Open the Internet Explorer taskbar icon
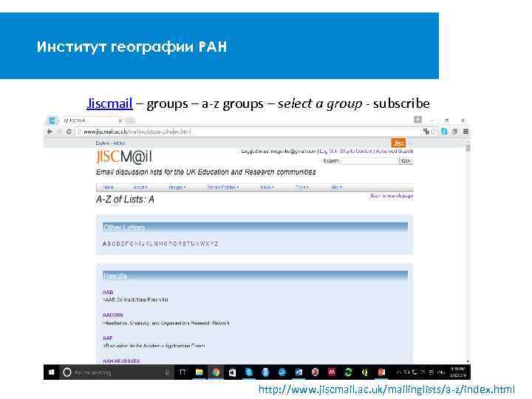The height and width of the screenshot is (399, 532). click(282, 372)
